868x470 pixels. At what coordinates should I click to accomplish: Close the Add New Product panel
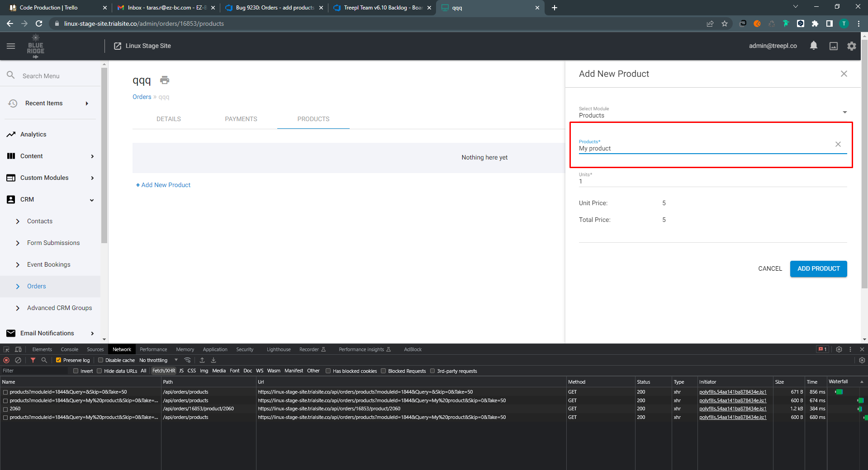click(844, 74)
